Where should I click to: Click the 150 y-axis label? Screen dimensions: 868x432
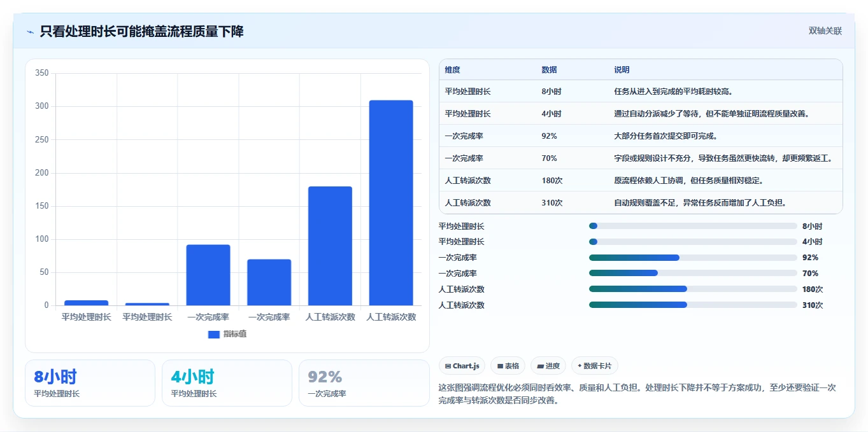(42, 206)
